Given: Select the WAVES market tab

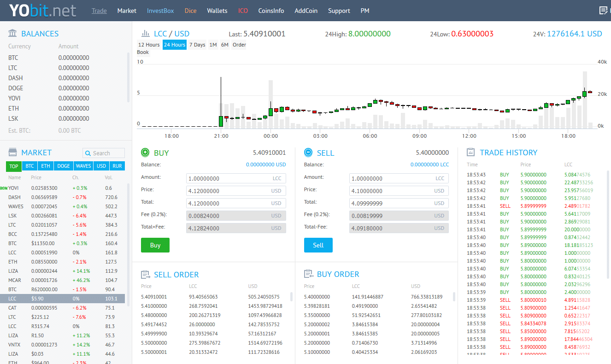Looking at the screenshot, I should pos(83,166).
